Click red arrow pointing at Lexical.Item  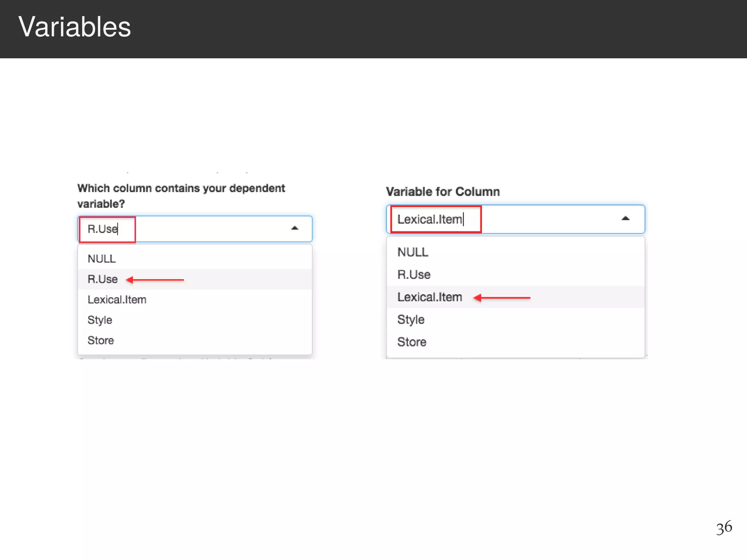(x=502, y=298)
